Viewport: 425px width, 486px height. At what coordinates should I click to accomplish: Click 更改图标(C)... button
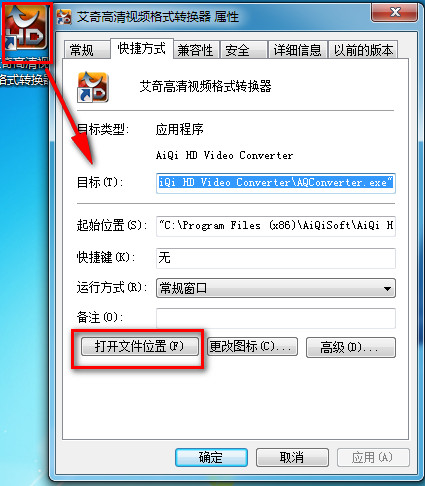[x=252, y=347]
